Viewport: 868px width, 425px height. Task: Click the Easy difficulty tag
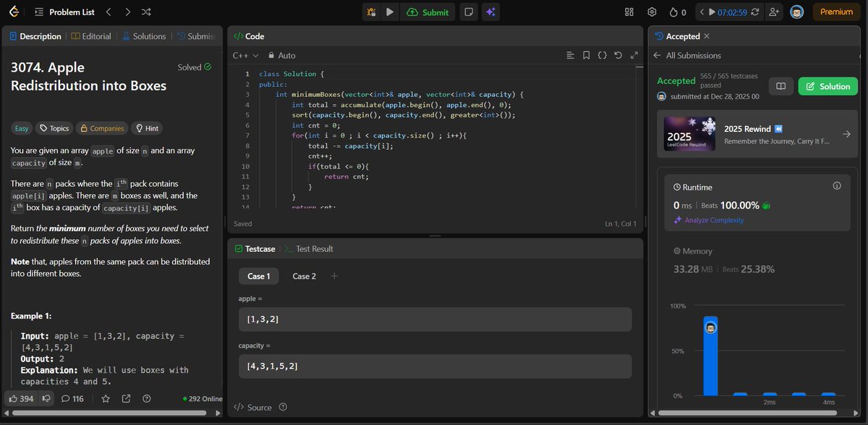[x=22, y=128]
